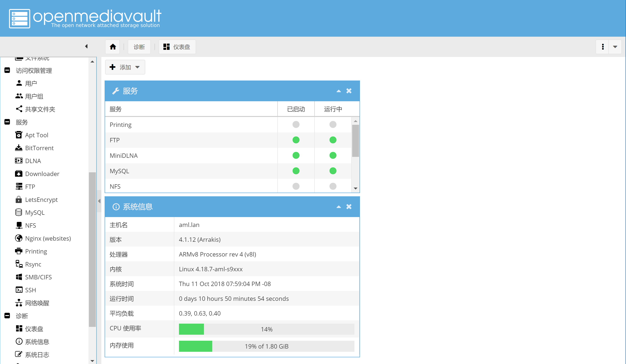Click FTP enabled green status dot
The height and width of the screenshot is (364, 626).
click(296, 140)
